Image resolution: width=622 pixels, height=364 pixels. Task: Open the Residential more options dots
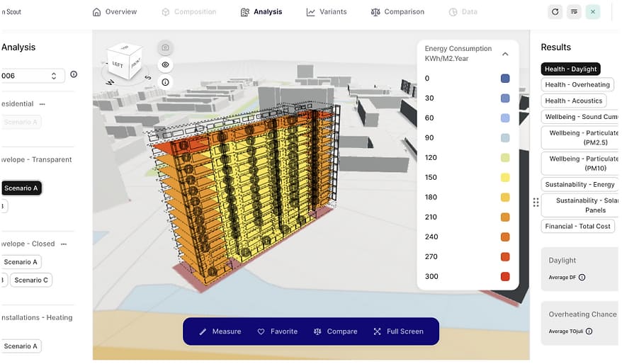click(x=43, y=104)
